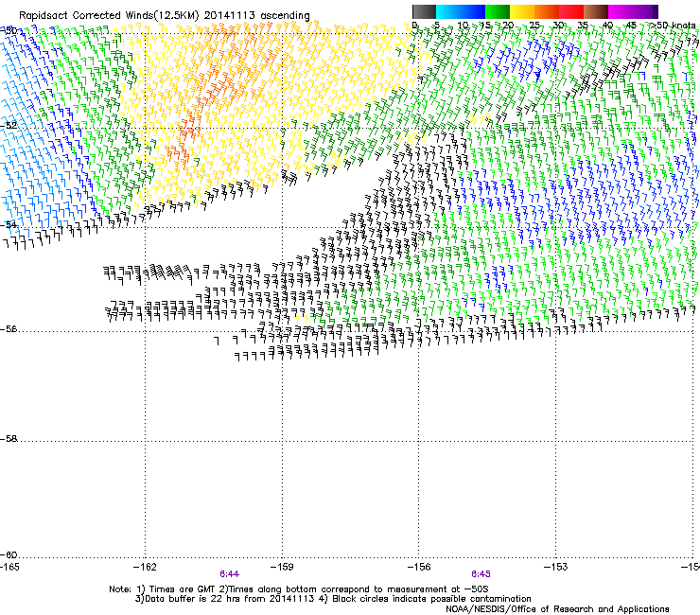This screenshot has width=700, height=615.
Task: Click the cyan 5-10 knots color swatch
Action: click(x=448, y=11)
